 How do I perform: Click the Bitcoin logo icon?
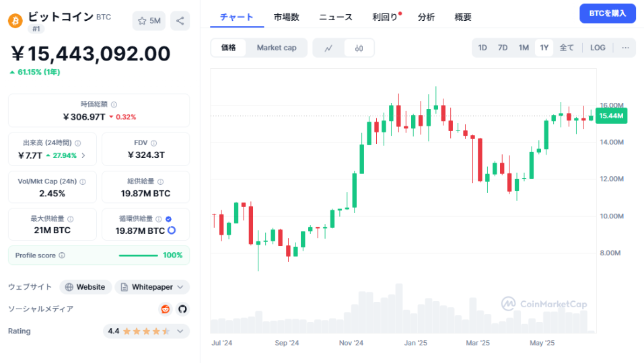coord(15,21)
